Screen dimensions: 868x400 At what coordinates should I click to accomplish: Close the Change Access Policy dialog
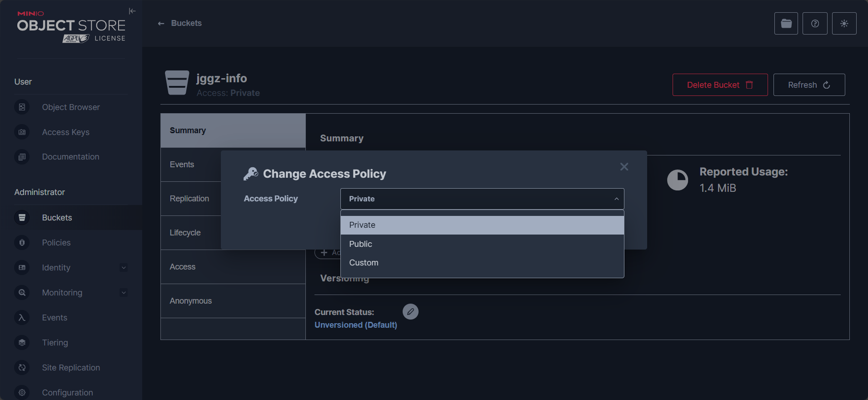click(624, 167)
